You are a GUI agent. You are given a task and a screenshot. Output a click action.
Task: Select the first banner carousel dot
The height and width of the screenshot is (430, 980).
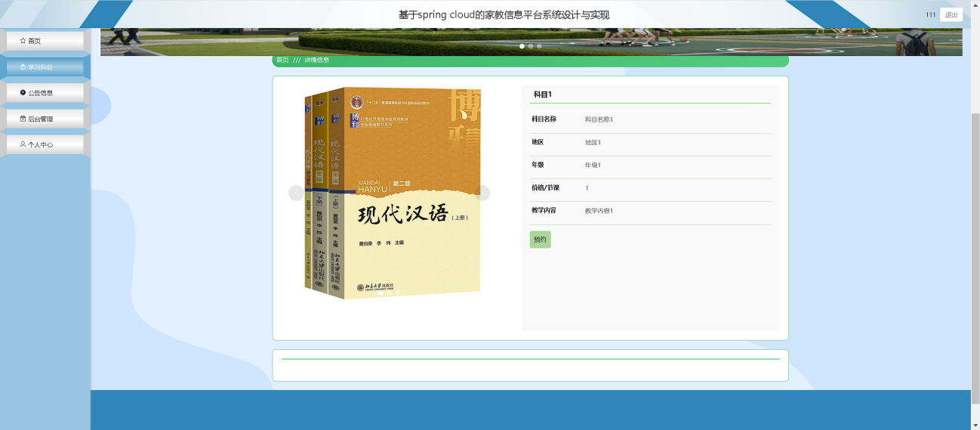522,46
